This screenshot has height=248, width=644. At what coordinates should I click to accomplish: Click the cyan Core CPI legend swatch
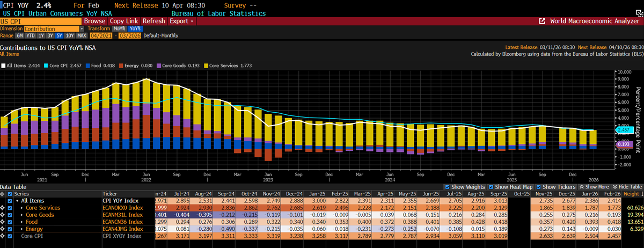pos(46,65)
